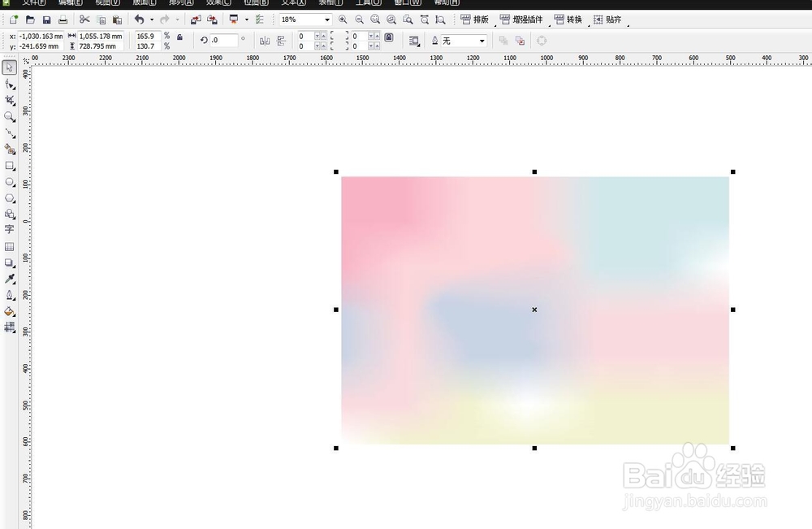Select the Rectangle tool
The height and width of the screenshot is (529, 812).
coord(9,166)
